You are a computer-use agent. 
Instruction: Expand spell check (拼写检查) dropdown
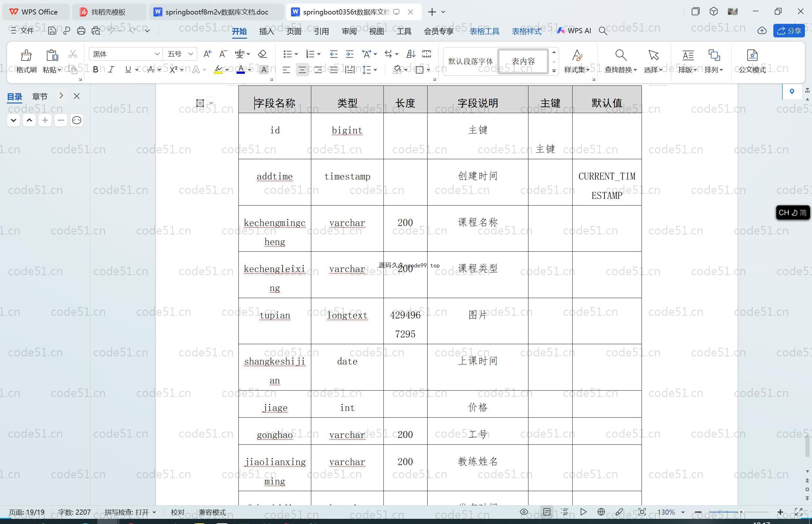click(x=154, y=512)
